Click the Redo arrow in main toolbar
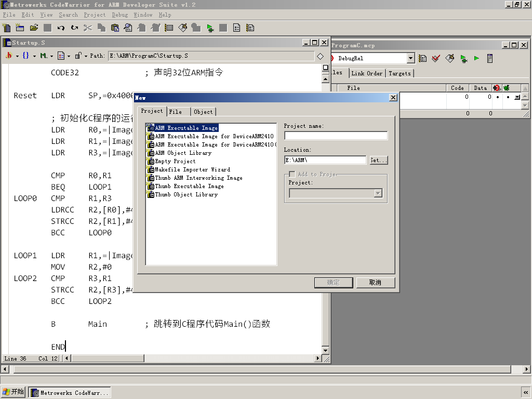The width and height of the screenshot is (532, 399). pyautogui.click(x=74, y=28)
